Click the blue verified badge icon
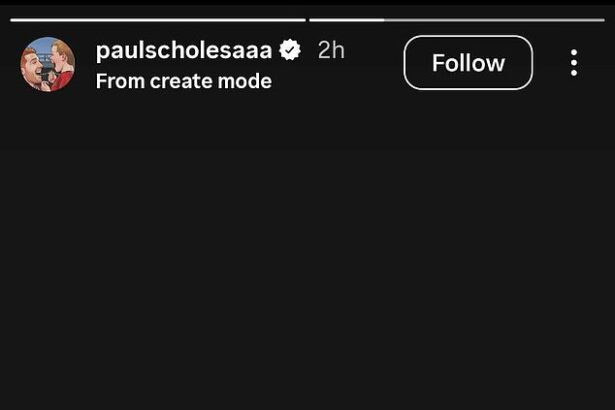 tap(291, 50)
